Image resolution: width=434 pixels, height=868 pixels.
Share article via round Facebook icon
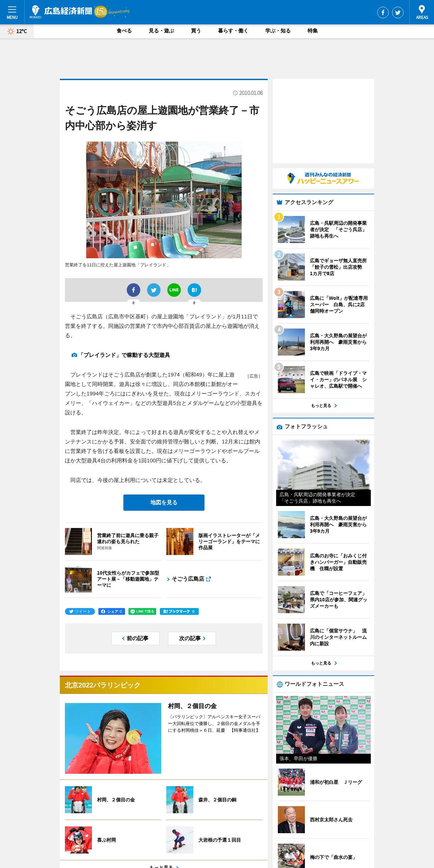click(x=134, y=290)
